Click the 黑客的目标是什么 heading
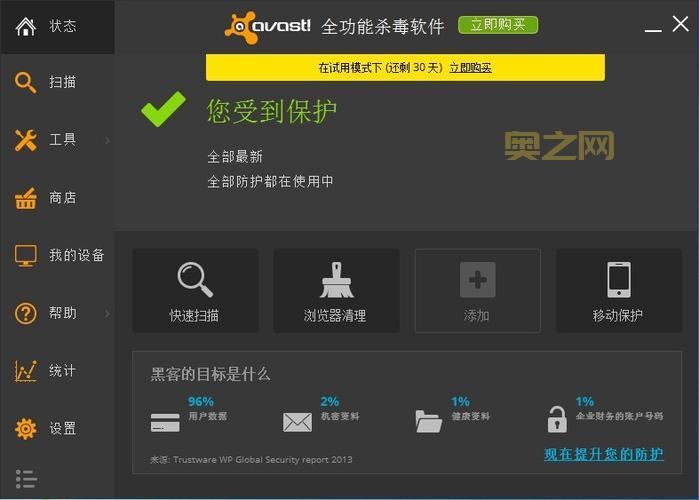Image resolution: width=699 pixels, height=500 pixels. pos(210,374)
